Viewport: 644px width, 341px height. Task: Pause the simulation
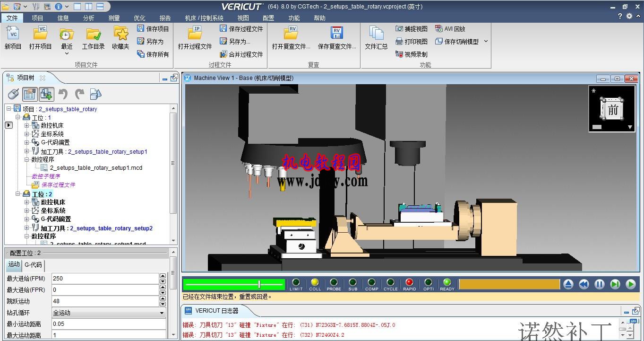point(600,284)
